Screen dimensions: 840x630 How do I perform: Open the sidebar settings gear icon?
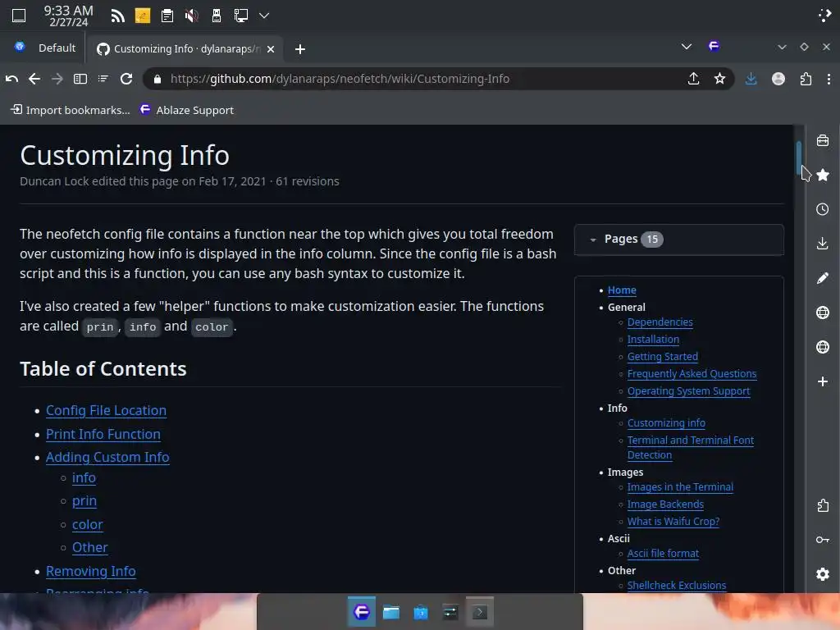click(x=823, y=573)
